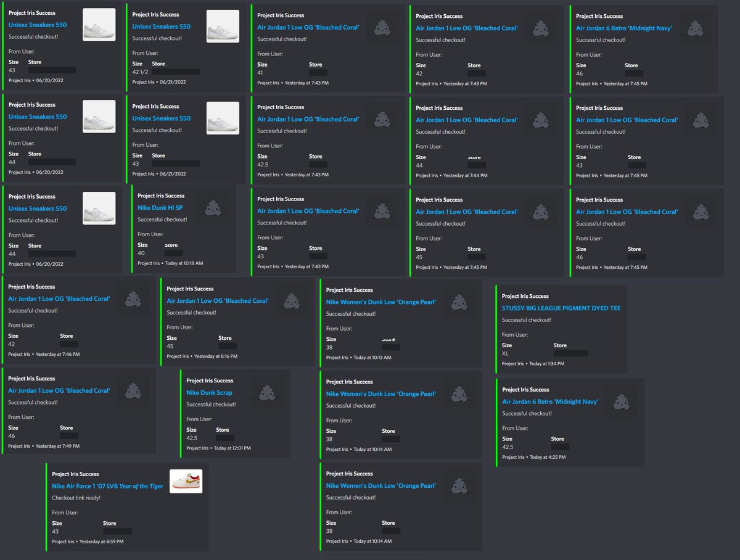The height and width of the screenshot is (560, 740).
Task: Click the white sneaker thumbnail on the top-left 550 embed
Action: tap(99, 24)
